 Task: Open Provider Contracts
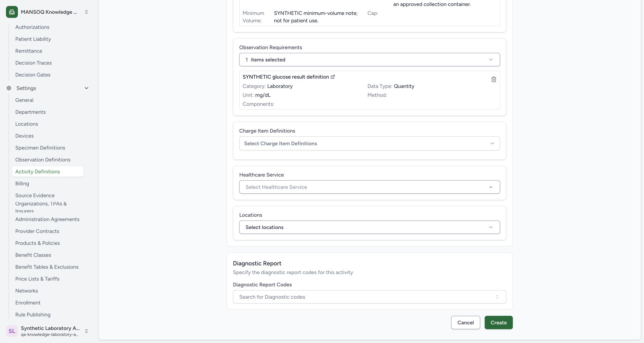[37, 231]
